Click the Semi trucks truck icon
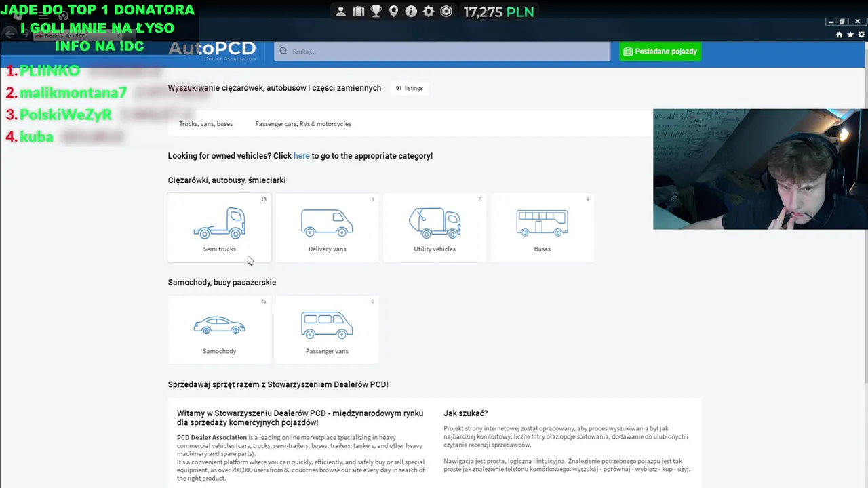 pyautogui.click(x=219, y=223)
